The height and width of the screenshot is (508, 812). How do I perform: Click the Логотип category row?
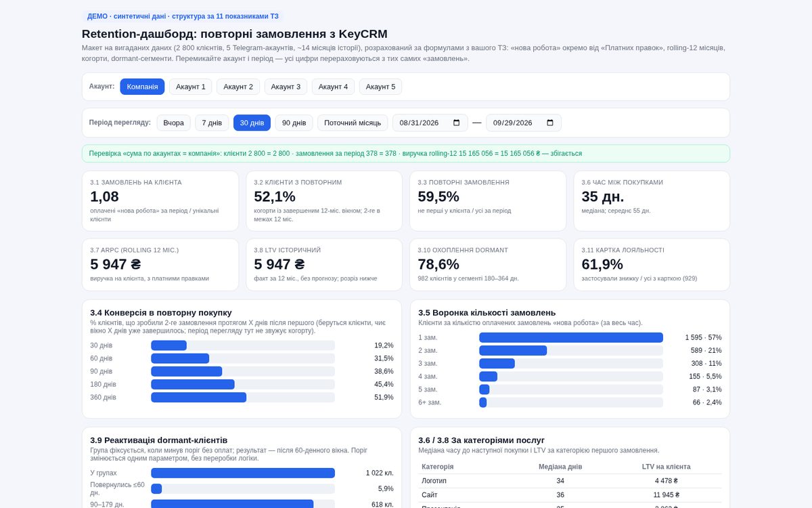[x=570, y=481]
